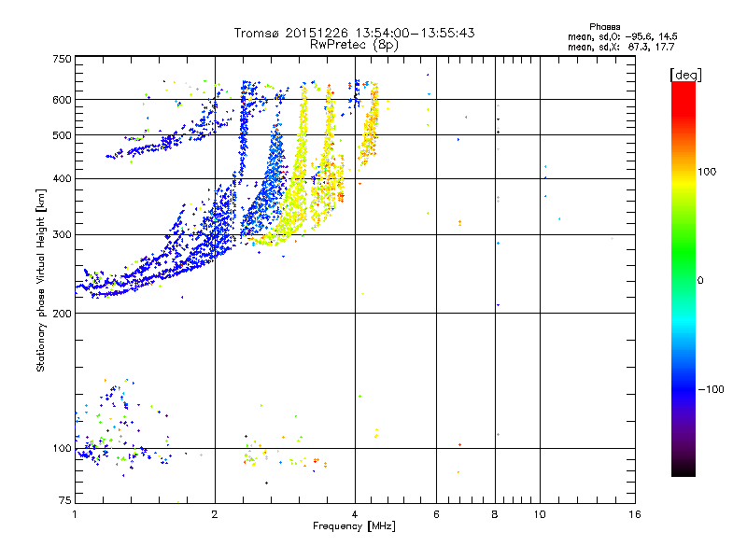Click the plot title 'Tromsø 20151226 13:54:00-13:55:43'
The width and height of the screenshot is (747, 560).
point(354,33)
